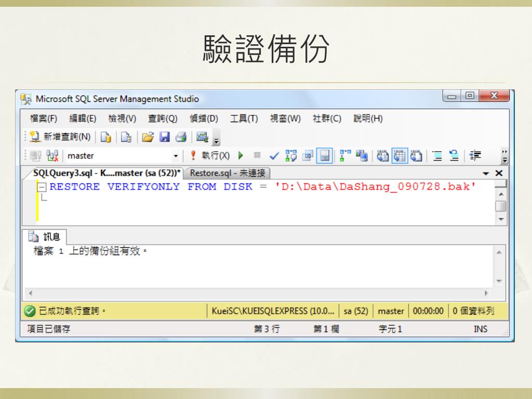
Task: Click the decrease indent icon
Action: click(475, 156)
